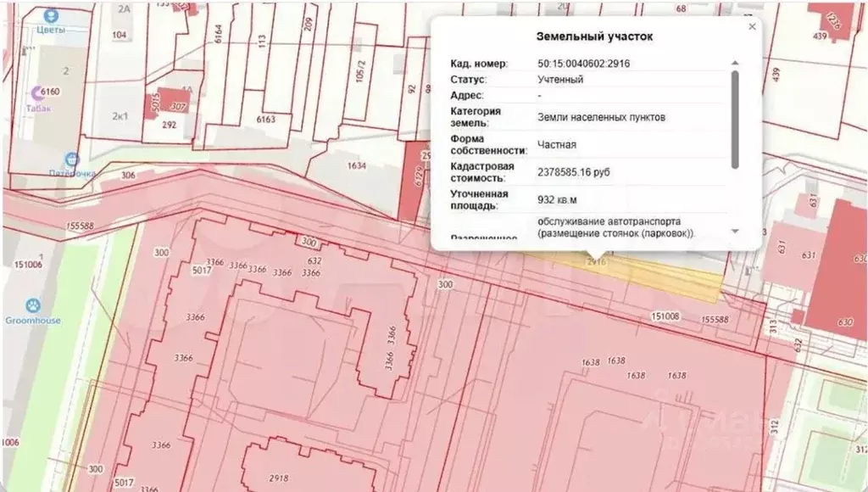Close the Земельный участок info panel
Image resolution: width=868 pixels, height=492 pixels.
click(x=752, y=26)
